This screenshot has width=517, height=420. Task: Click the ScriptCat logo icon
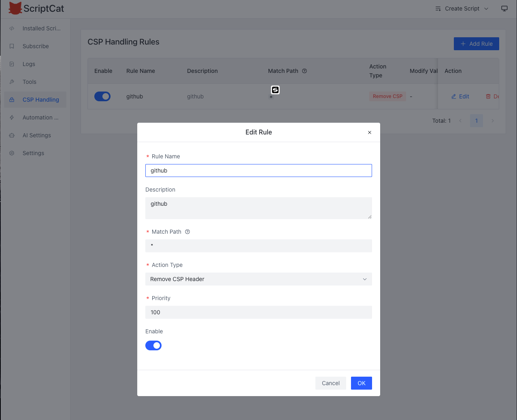pyautogui.click(x=15, y=8)
